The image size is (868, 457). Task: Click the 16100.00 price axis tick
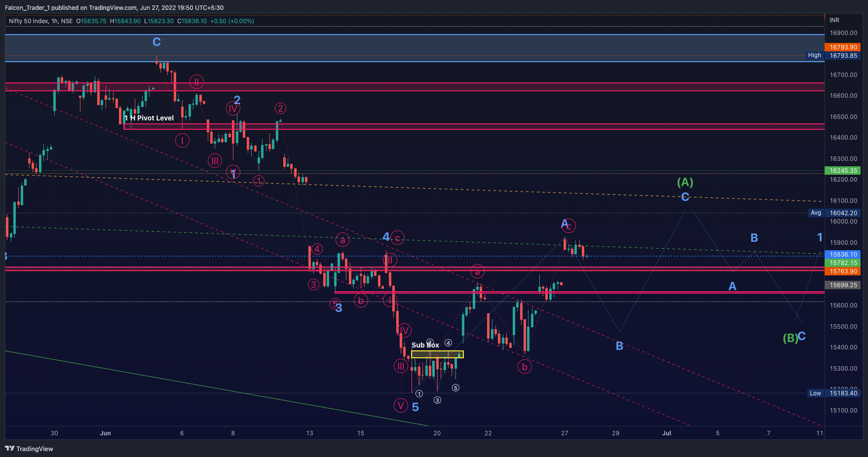click(x=843, y=201)
